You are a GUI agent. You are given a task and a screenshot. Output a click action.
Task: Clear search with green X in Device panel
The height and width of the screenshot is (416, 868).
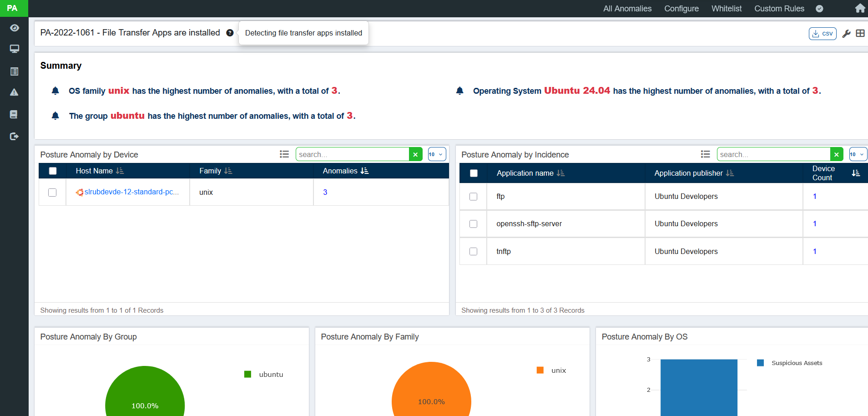tap(415, 154)
